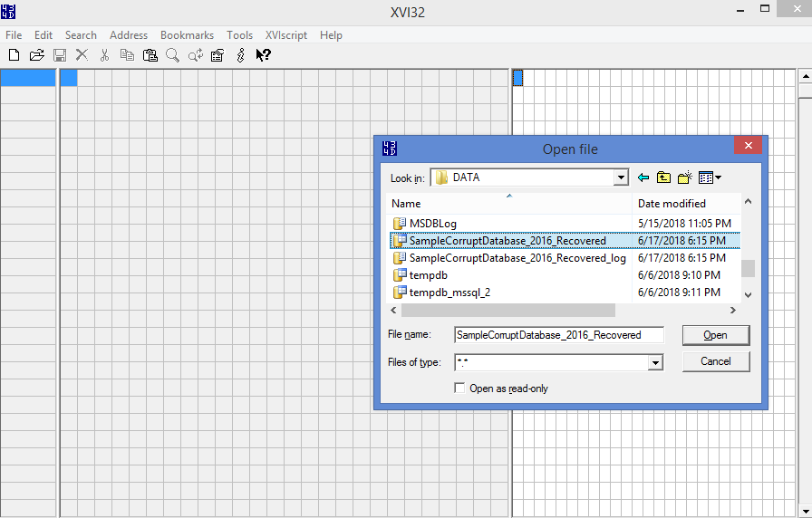
Task: Enable the Open as read-only checkbox
Action: pos(459,388)
